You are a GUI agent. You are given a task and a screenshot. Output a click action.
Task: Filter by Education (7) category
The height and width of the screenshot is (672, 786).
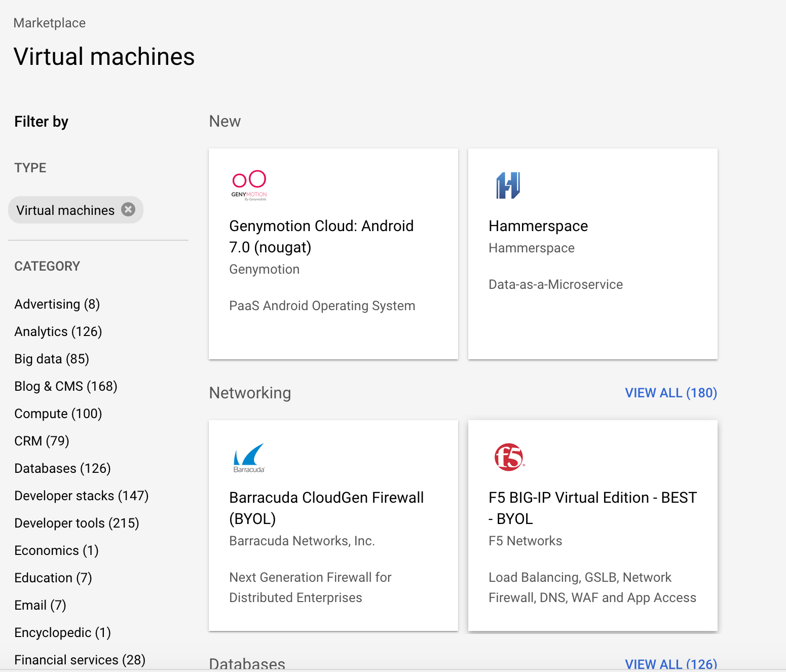pyautogui.click(x=53, y=578)
